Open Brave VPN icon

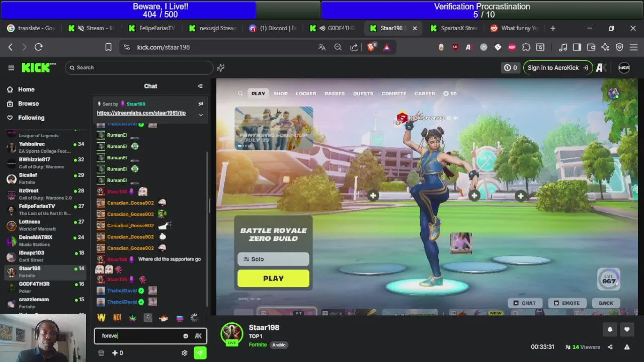619,47
